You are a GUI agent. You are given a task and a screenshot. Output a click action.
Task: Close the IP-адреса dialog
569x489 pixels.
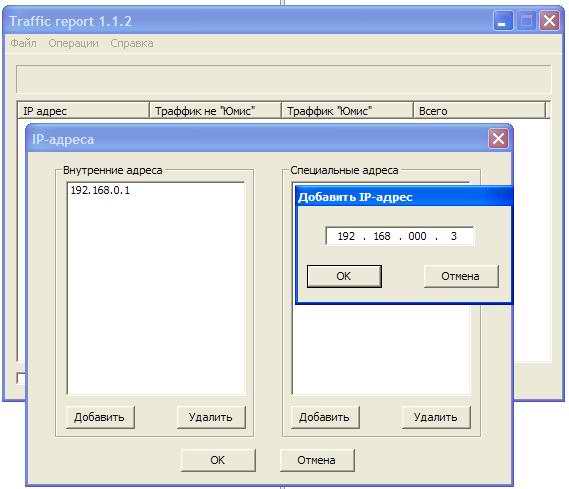(x=498, y=138)
